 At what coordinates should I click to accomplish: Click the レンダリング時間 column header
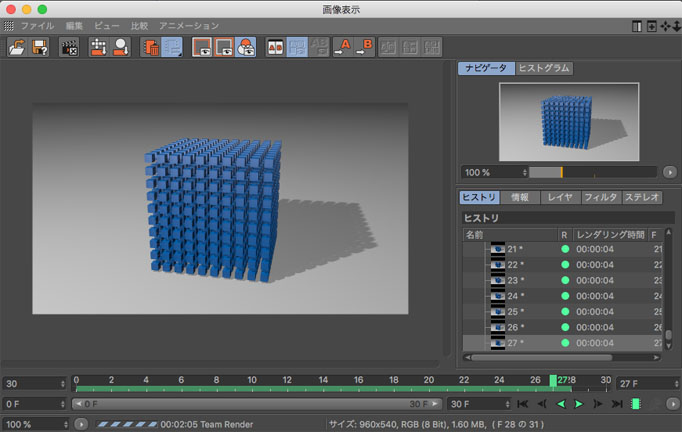(x=610, y=234)
